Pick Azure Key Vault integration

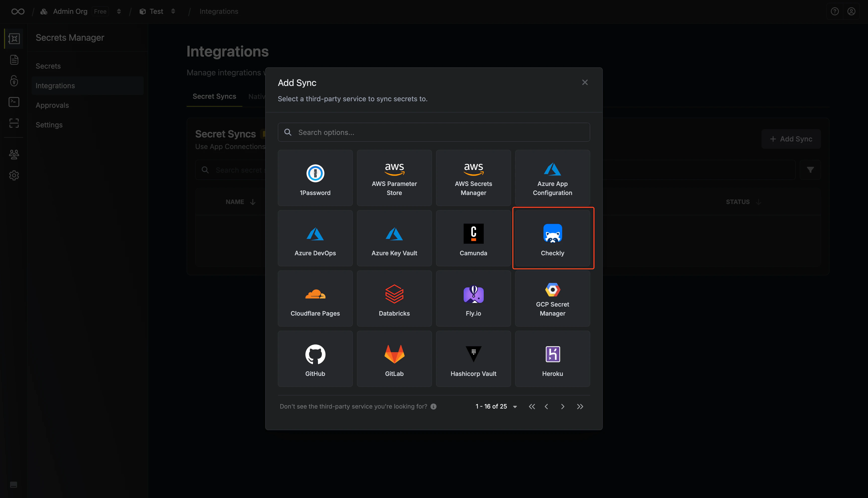pyautogui.click(x=394, y=238)
